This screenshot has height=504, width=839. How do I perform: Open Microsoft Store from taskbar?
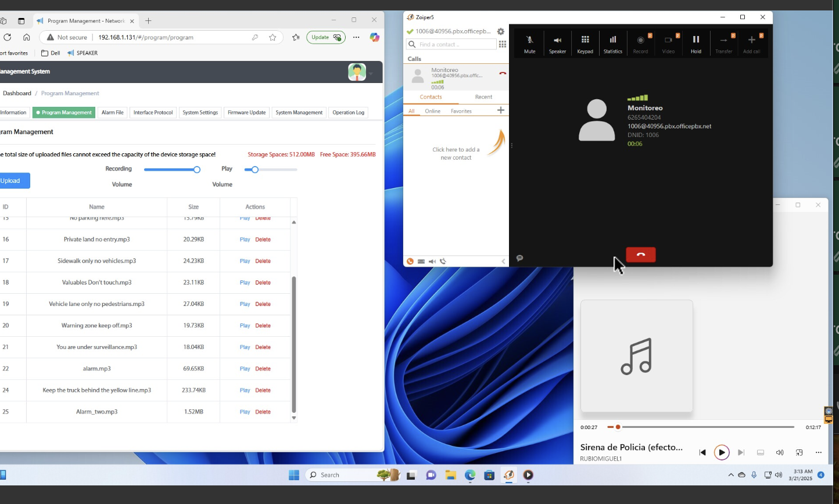point(489,475)
